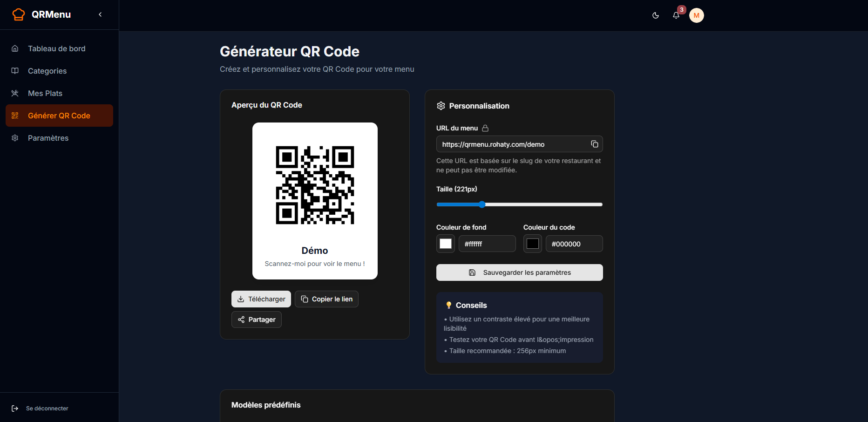Open notifications bell with badge 3
Screen dimensions: 868x422
(676, 15)
